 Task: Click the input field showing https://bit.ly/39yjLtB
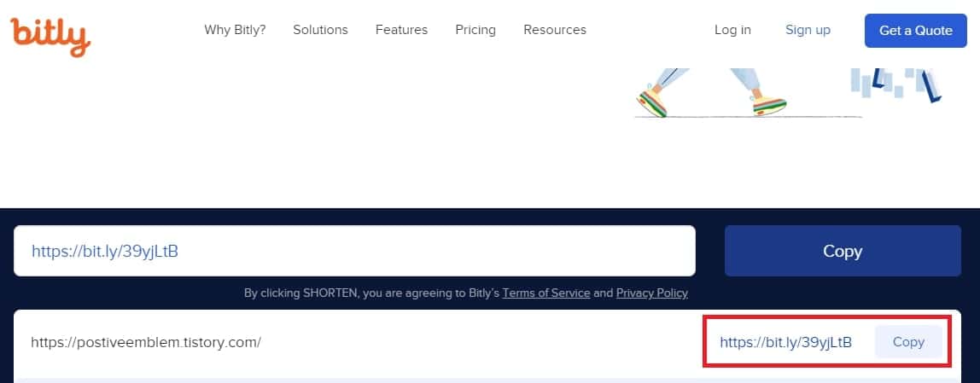coord(354,251)
